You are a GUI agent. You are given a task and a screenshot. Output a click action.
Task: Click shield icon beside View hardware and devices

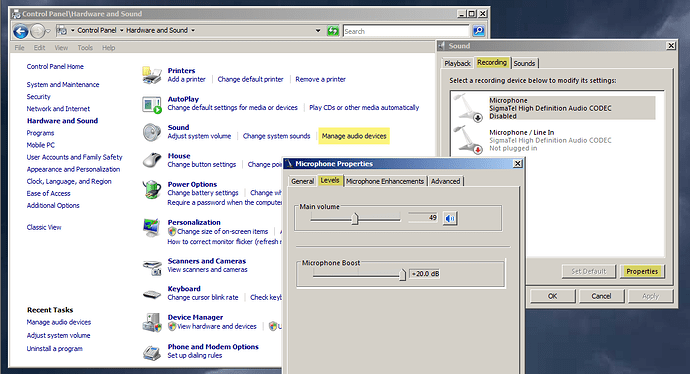pos(172,326)
